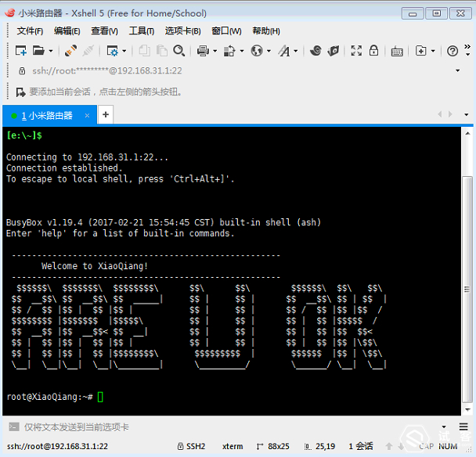Expand the Properties dropdown arrow
This screenshot has height=457, width=476.
tap(124, 51)
